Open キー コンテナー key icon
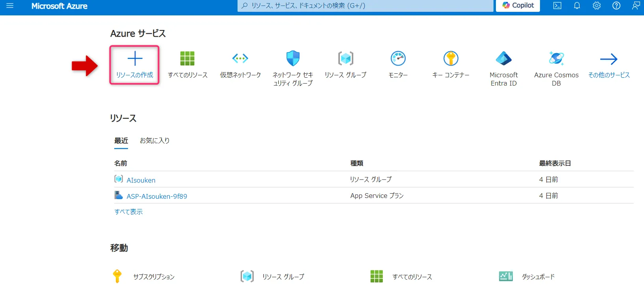Screen dimensions: 644x293 [451, 58]
